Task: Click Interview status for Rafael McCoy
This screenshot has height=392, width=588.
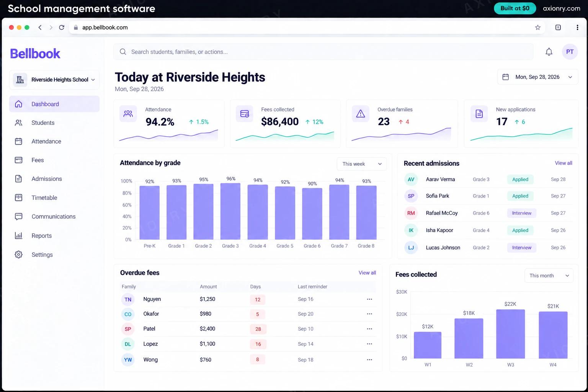Action: (x=522, y=213)
